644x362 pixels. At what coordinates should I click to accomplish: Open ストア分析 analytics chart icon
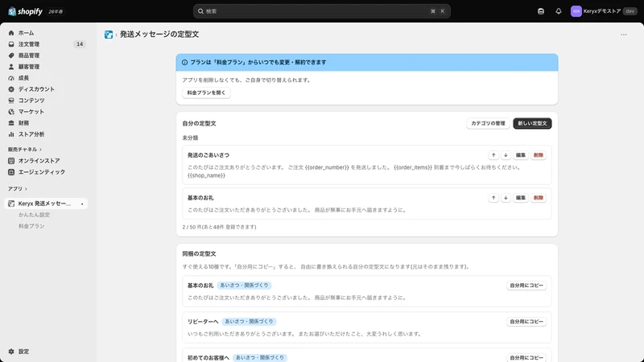11,134
